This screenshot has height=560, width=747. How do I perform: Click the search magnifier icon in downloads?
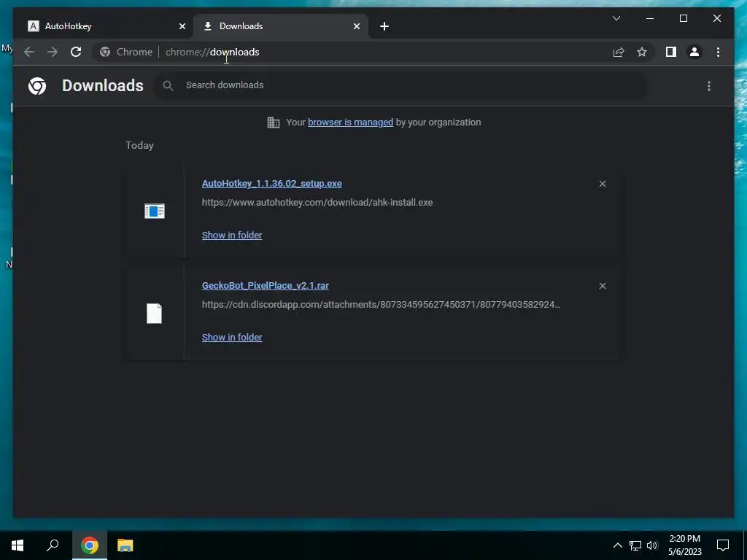[x=168, y=85]
